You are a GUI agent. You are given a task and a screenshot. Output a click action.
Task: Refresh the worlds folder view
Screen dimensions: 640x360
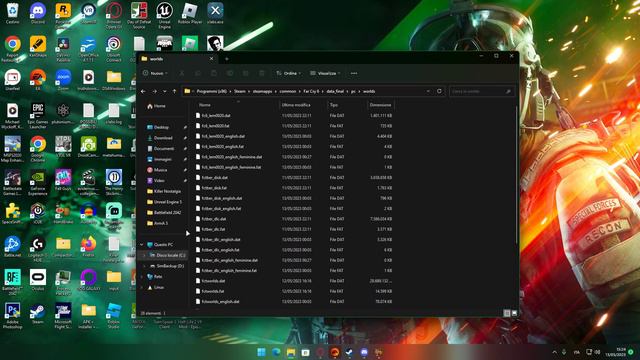pos(439,91)
